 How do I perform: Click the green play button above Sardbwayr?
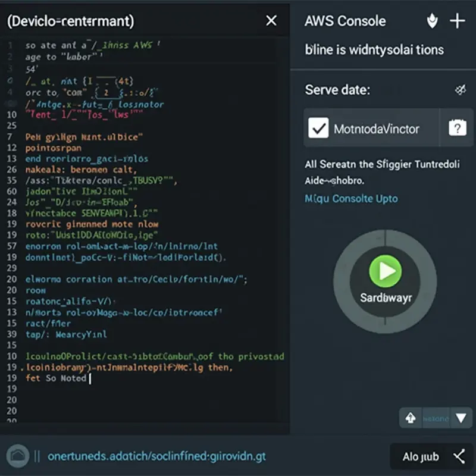385,271
